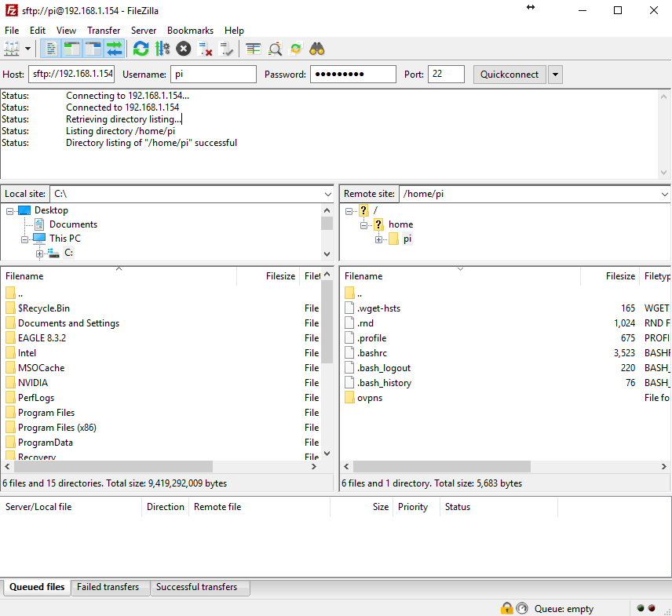Select Documents in the local tree
Image resolution: width=672 pixels, height=616 pixels.
tap(73, 224)
